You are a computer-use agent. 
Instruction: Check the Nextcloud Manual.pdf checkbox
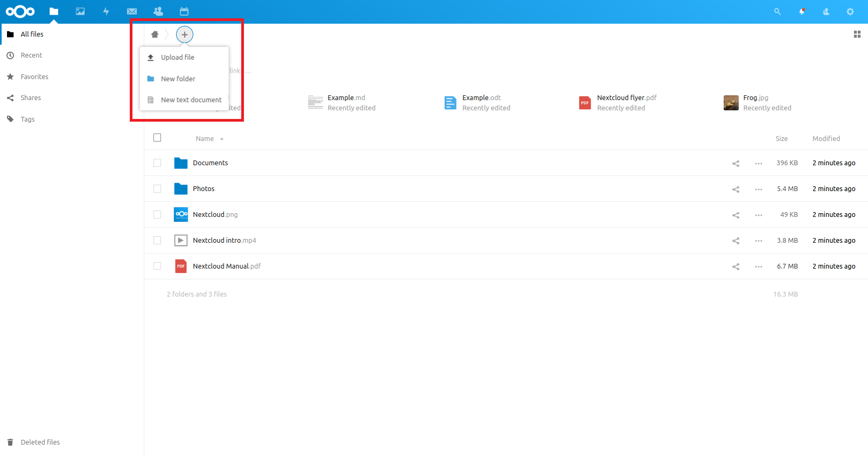coord(157,266)
